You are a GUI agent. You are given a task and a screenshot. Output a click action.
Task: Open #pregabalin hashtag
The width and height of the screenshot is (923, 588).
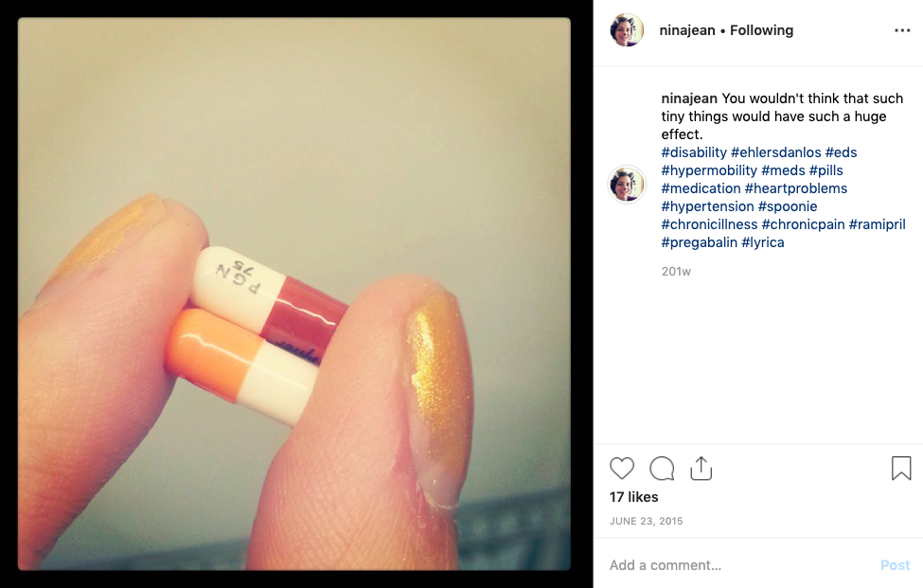(700, 242)
